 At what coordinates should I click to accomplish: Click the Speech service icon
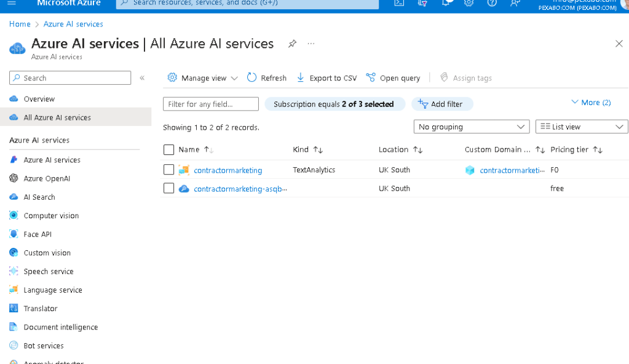14,271
